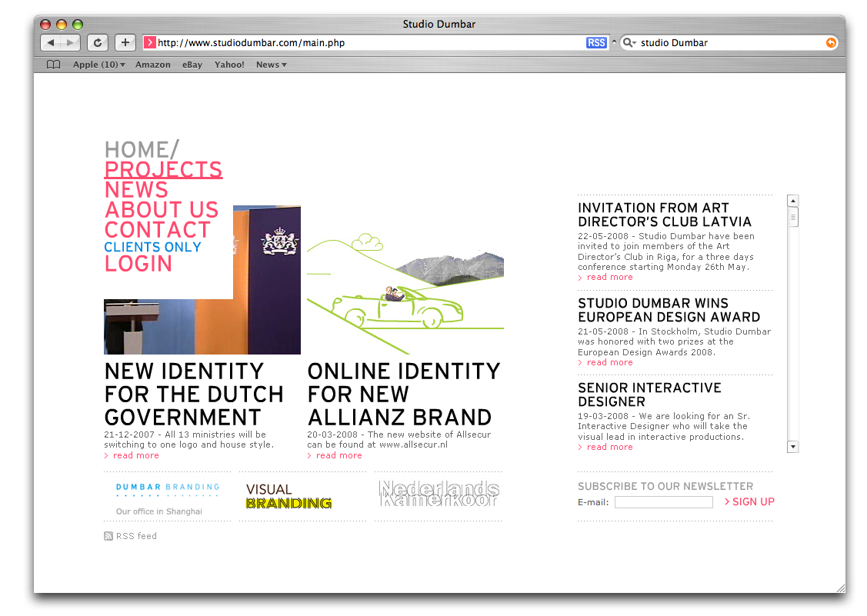The image size is (867, 616).
Task: Zoom the window with the green button
Action: click(x=78, y=25)
